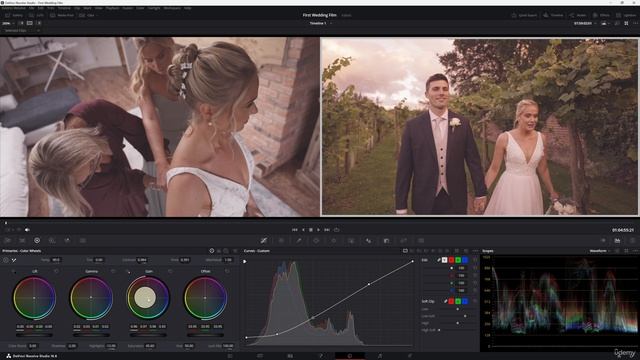Click the Soft Clip Low slider
Image resolution: width=640 pixels, height=360 pixels.
(457, 309)
